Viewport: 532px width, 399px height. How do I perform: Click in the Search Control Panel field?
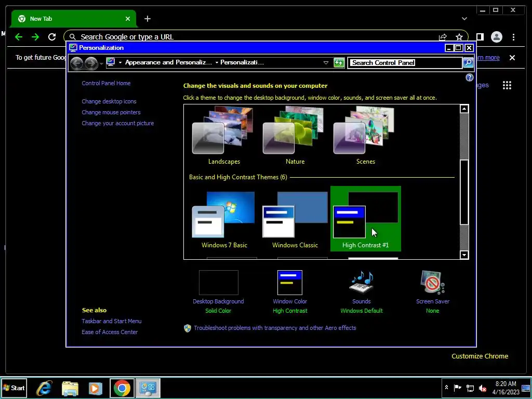point(405,63)
